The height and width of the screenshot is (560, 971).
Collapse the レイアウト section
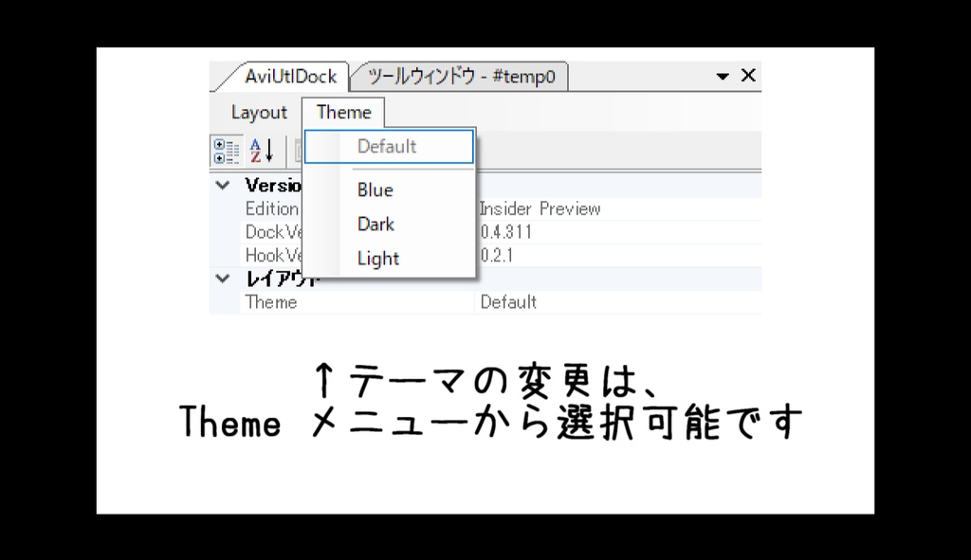click(x=221, y=278)
